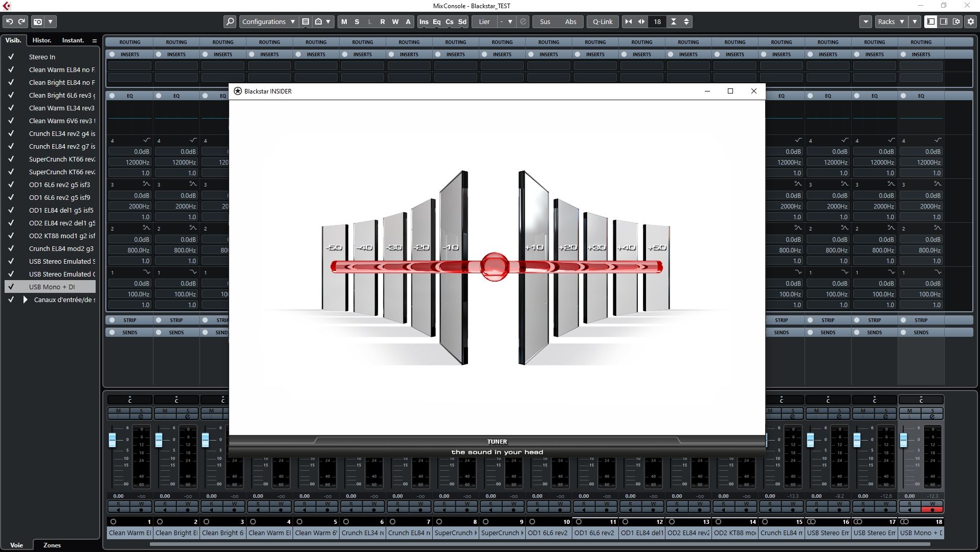Click the reduce channel width icon
The width and height of the screenshot is (980, 552).
click(629, 21)
